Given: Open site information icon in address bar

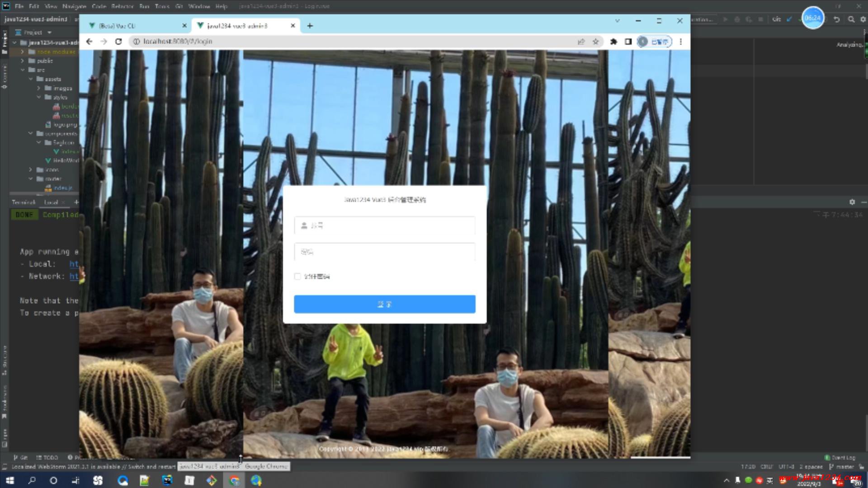Looking at the screenshot, I should [136, 42].
